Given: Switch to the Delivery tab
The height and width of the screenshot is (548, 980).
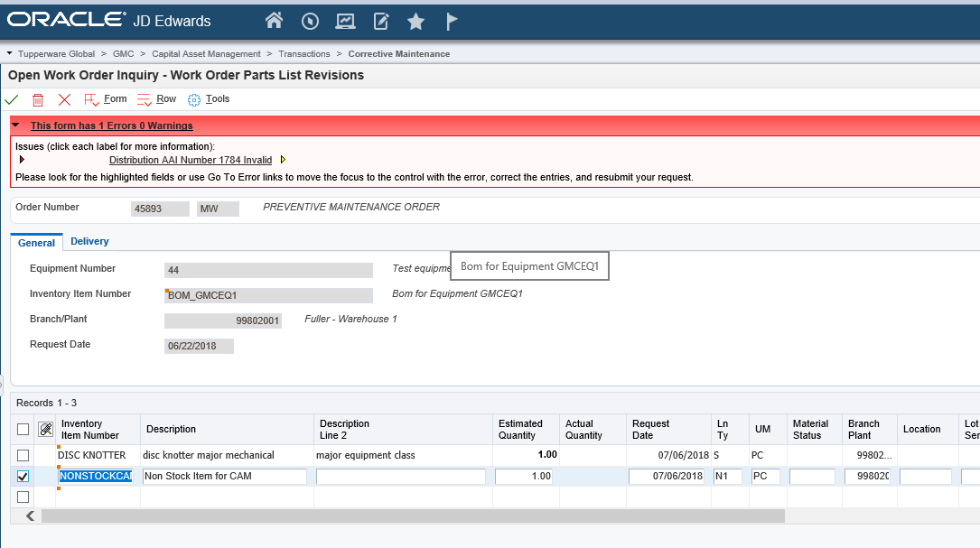Looking at the screenshot, I should [x=89, y=241].
